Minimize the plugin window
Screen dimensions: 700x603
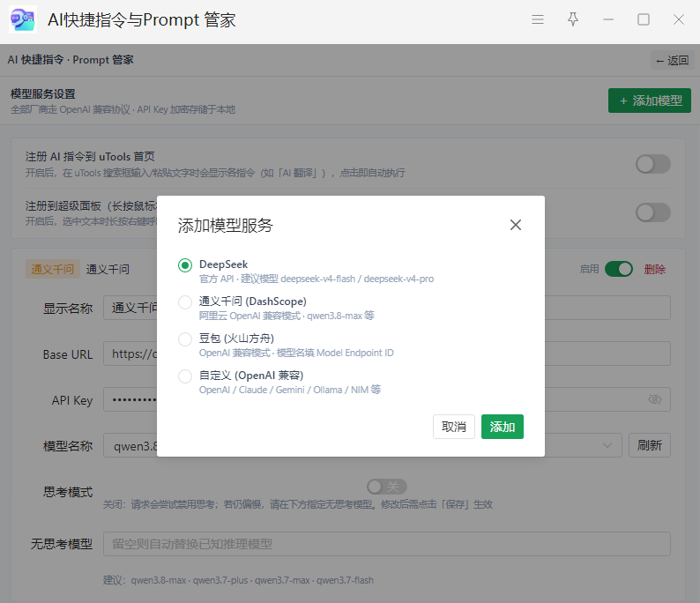[608, 19]
